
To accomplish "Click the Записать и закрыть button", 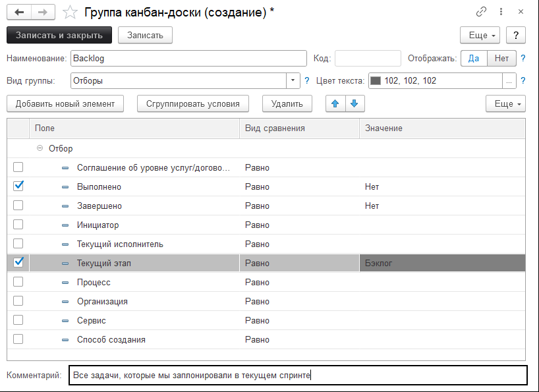I will coord(57,35).
